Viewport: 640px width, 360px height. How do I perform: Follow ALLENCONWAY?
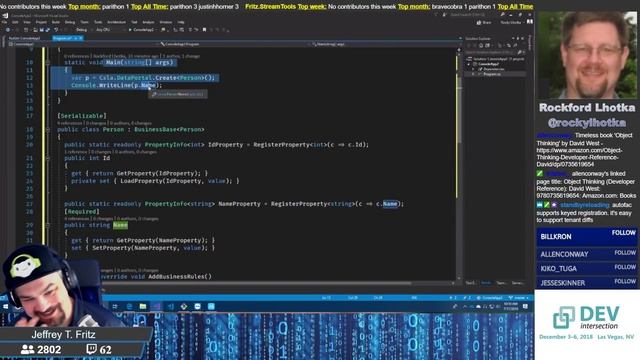[625, 253]
